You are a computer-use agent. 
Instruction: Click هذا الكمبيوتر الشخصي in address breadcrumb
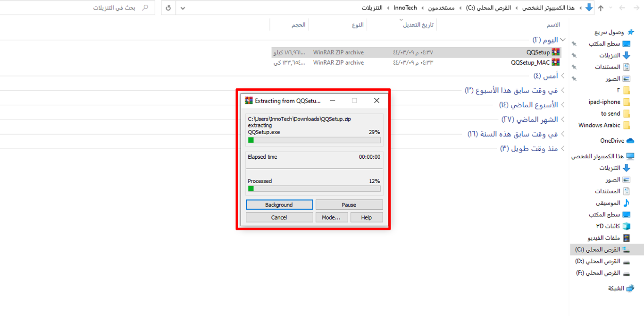pyautogui.click(x=548, y=8)
